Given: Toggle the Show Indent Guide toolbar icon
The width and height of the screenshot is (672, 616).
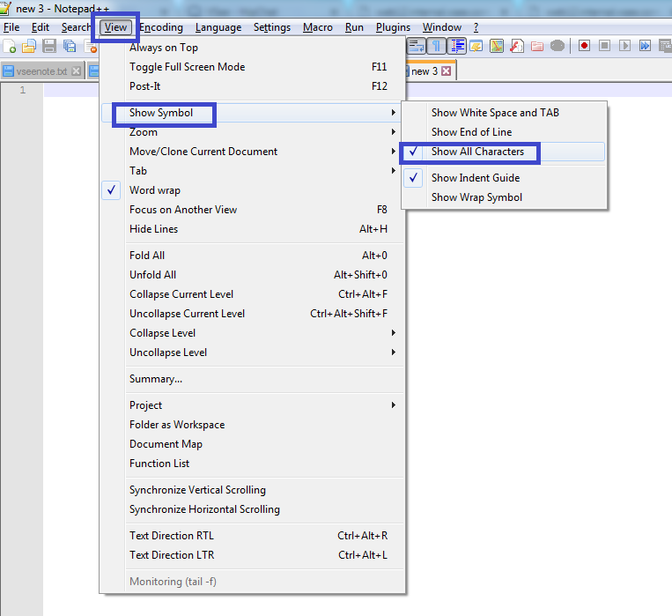Looking at the screenshot, I should tap(457, 46).
